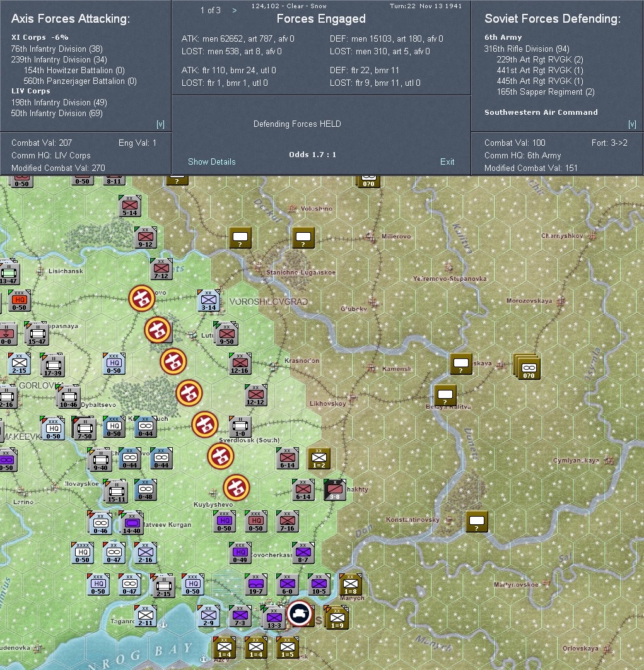The image size is (644, 670).
Task: Select the unknown Soviet unit near Konstantinovsky
Action: 476,521
